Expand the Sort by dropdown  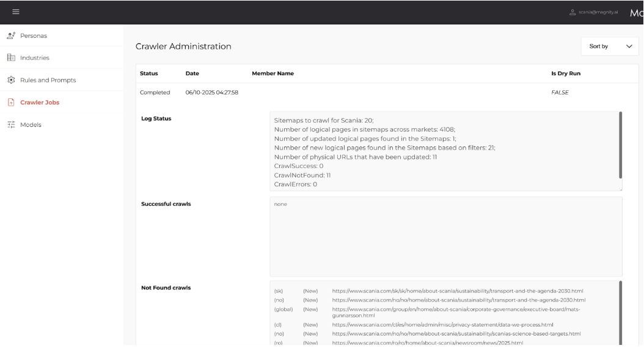click(609, 46)
